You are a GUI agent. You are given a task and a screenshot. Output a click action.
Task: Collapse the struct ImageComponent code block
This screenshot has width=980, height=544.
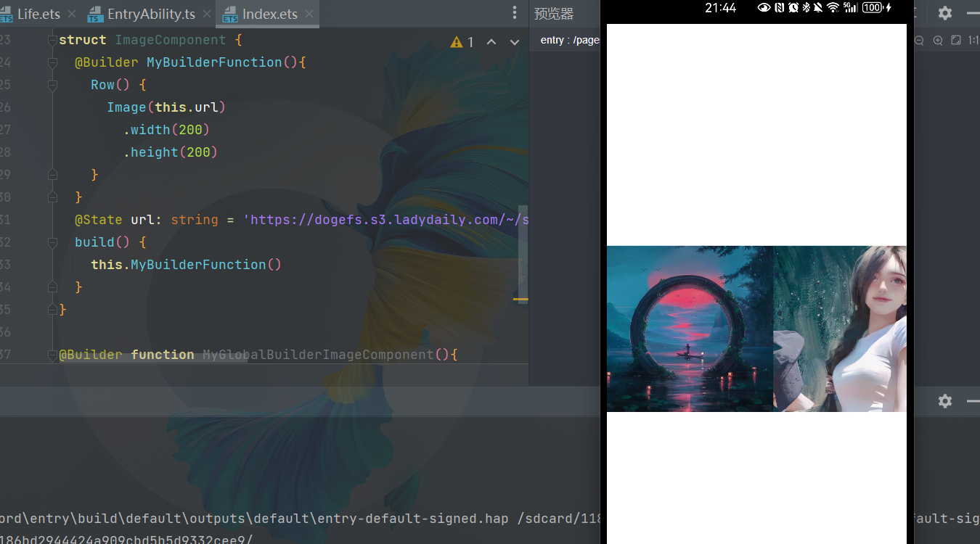point(52,40)
